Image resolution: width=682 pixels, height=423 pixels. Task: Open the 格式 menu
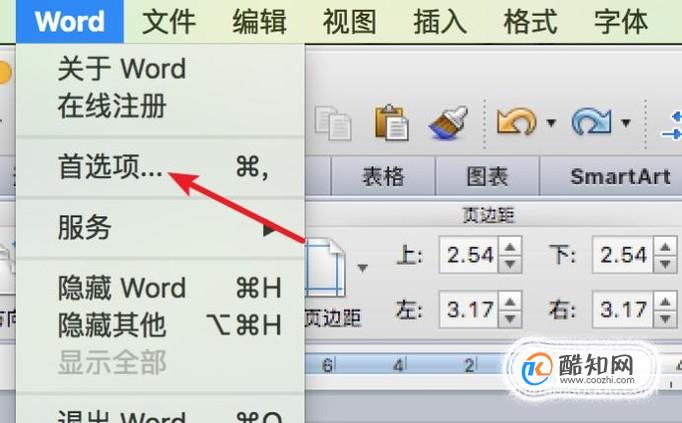coord(530,22)
